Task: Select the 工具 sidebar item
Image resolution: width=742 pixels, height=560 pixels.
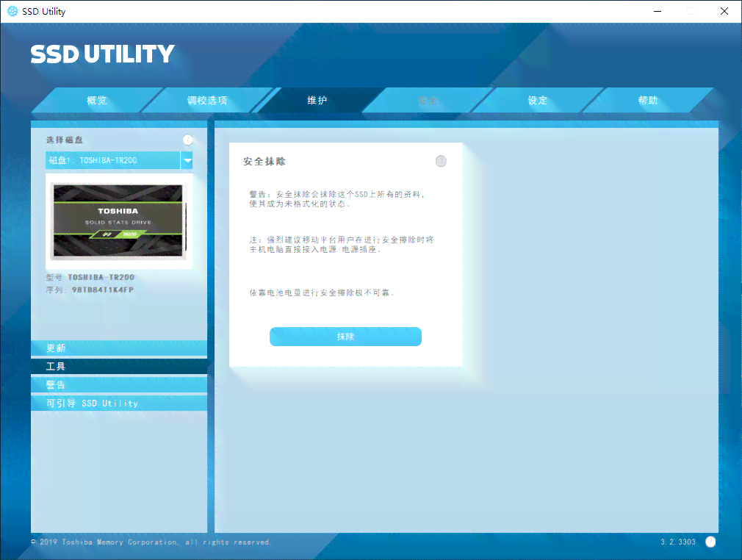Action: coord(119,367)
